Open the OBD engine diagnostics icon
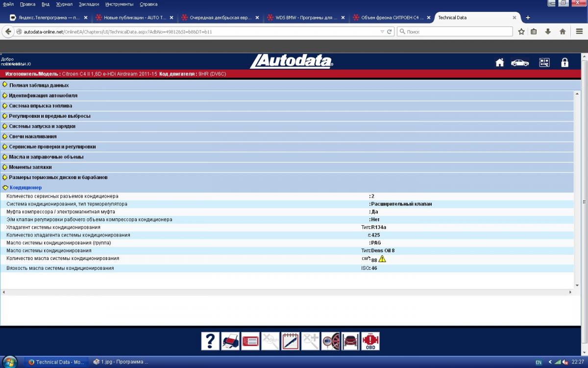 tap(370, 341)
